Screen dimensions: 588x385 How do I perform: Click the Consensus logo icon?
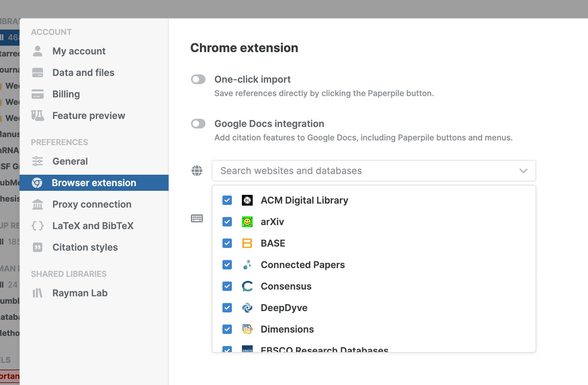[x=247, y=286]
